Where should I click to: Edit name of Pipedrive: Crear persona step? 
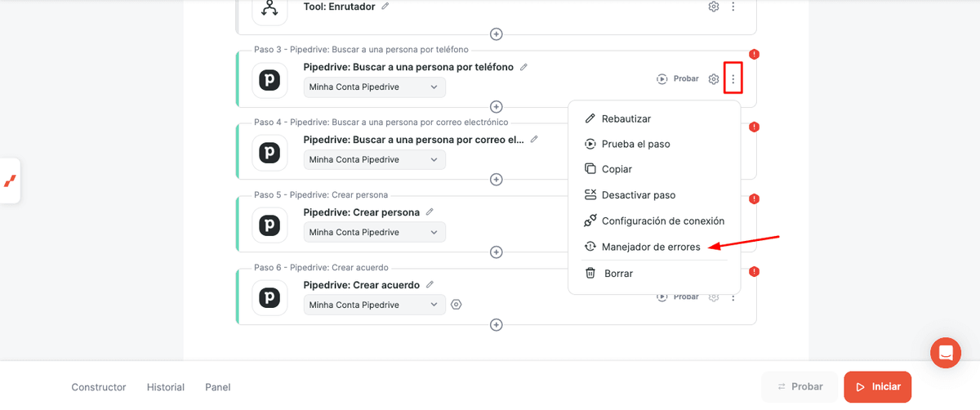[430, 212]
